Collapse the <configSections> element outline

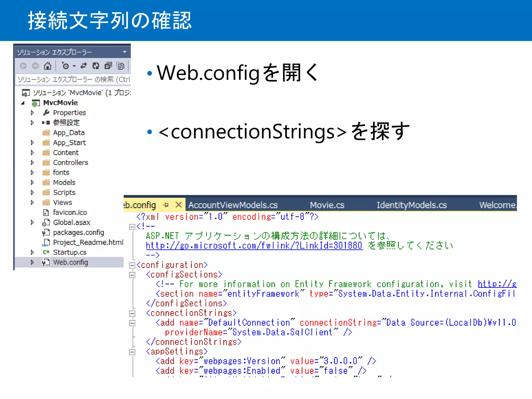[132, 275]
